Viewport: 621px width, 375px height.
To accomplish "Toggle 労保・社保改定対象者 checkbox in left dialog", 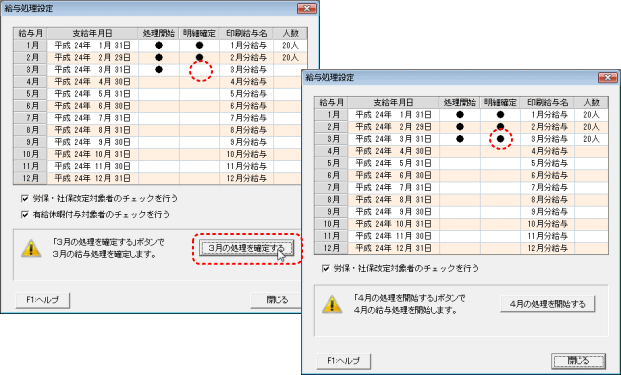I will (x=25, y=198).
